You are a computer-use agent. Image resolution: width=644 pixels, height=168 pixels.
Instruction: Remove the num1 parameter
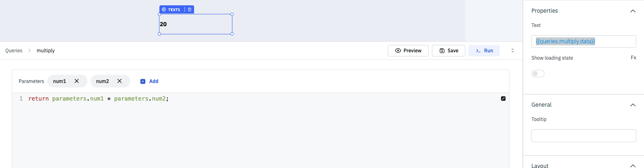[77, 81]
